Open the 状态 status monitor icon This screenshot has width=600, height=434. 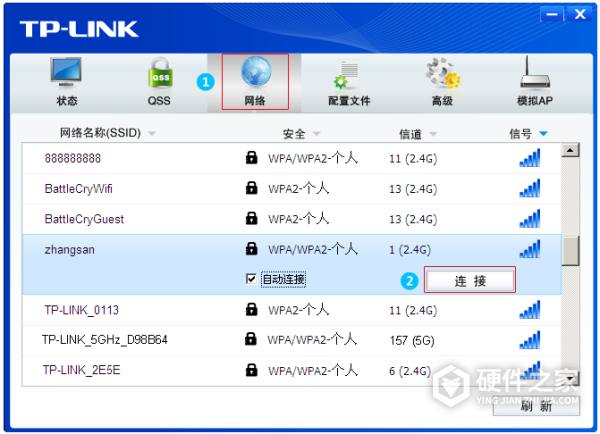point(66,73)
